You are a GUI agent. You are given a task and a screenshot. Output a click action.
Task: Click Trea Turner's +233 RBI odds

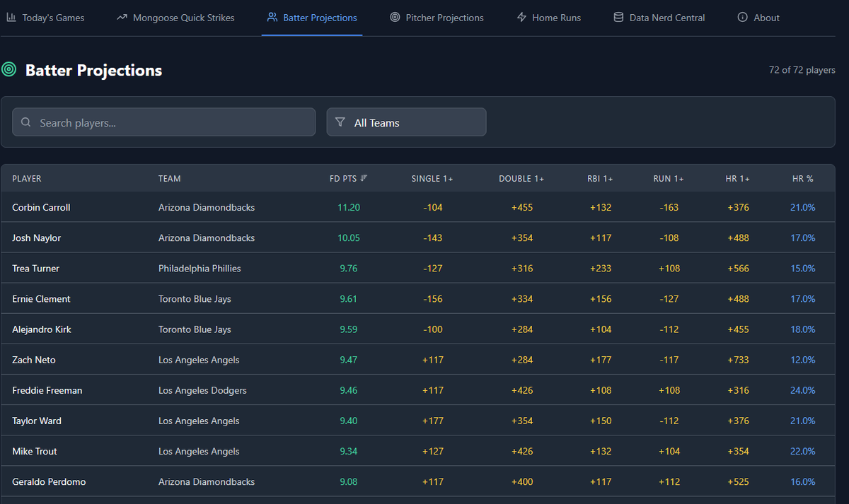601,269
